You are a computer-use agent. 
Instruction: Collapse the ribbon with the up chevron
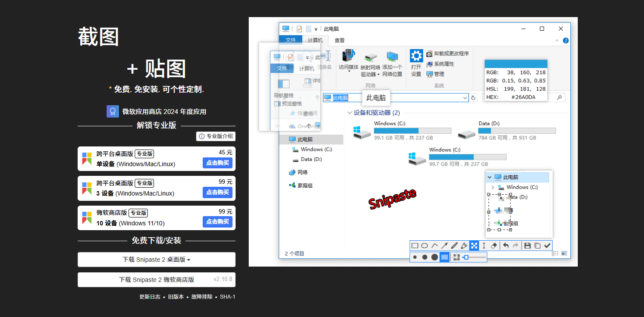click(x=557, y=40)
